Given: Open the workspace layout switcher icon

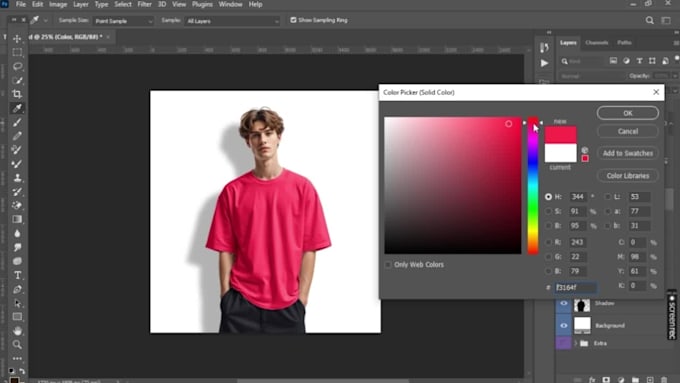Looking at the screenshot, I should click(x=666, y=20).
